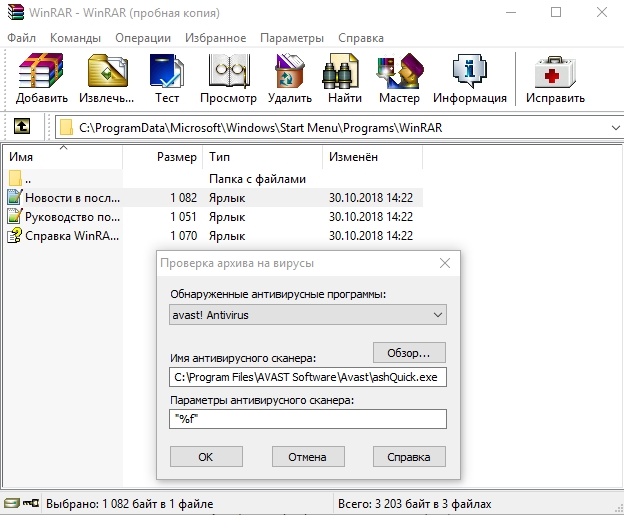The image size is (624, 515).
Task: Minimize the WinRAR window
Action: pyautogui.click(x=511, y=12)
